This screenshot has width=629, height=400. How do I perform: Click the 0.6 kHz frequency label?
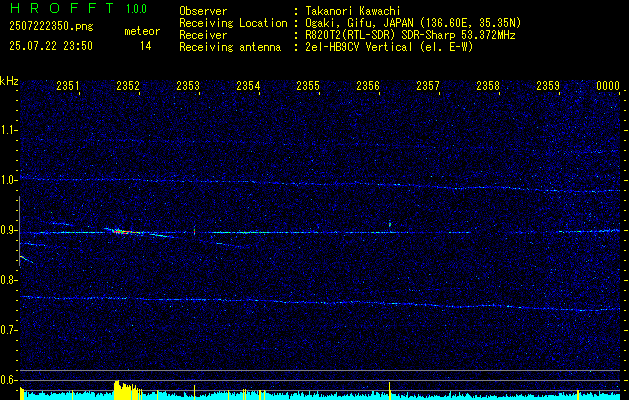[8, 380]
